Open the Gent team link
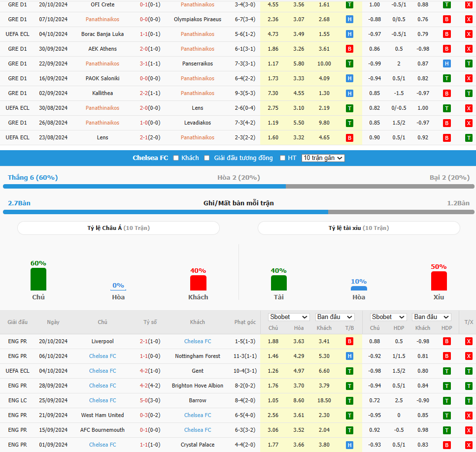This screenshot has height=452, width=476. 198,371
